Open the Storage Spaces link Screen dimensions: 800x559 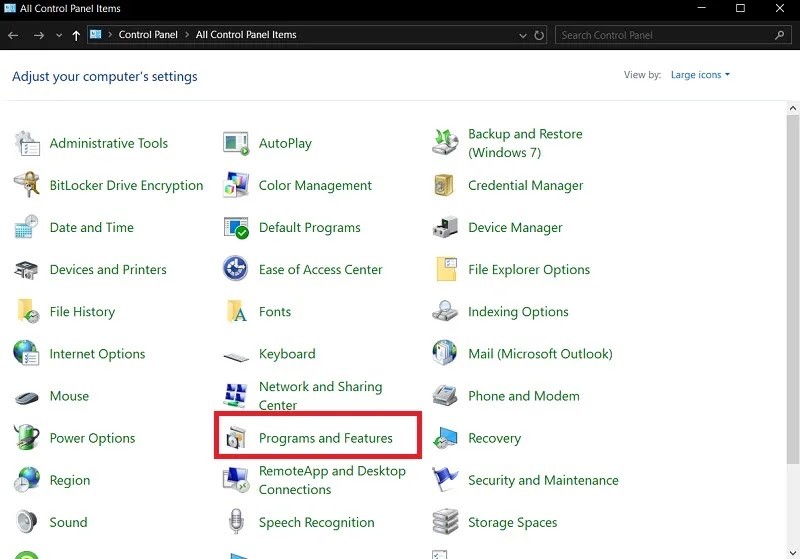[x=512, y=523]
